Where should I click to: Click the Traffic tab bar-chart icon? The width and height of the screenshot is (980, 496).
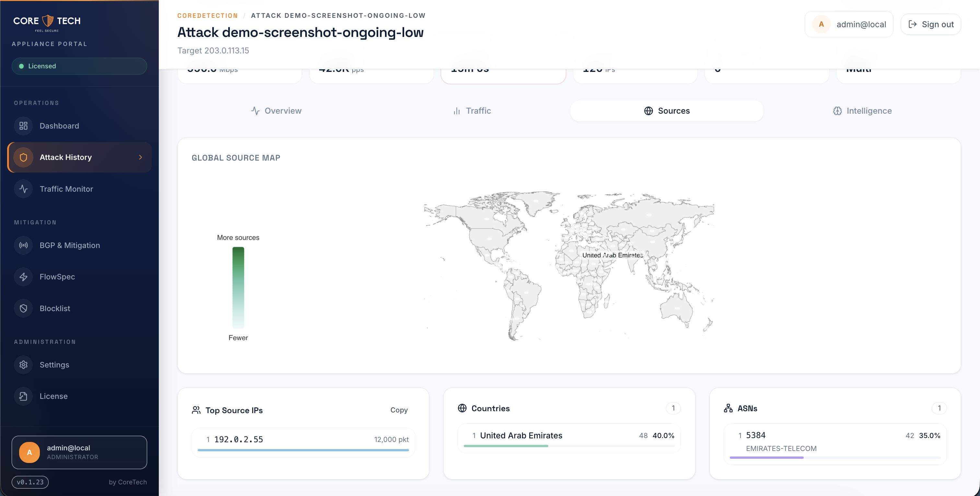click(x=457, y=111)
